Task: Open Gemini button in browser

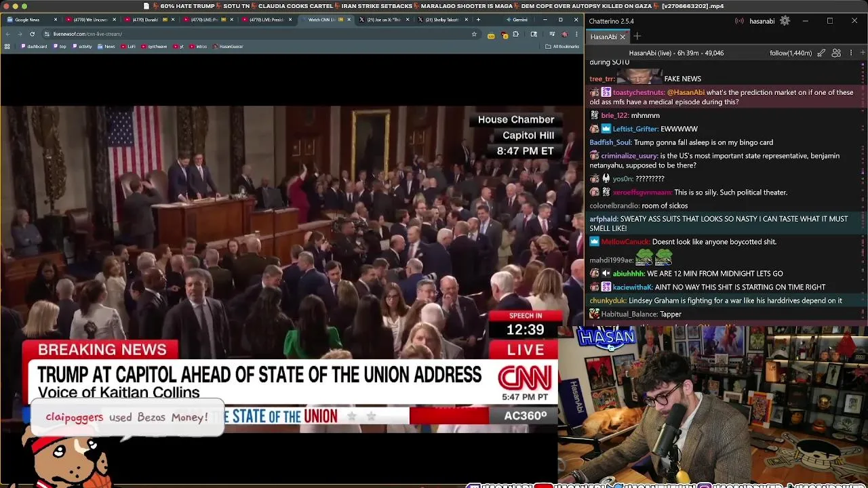Action: click(x=518, y=20)
